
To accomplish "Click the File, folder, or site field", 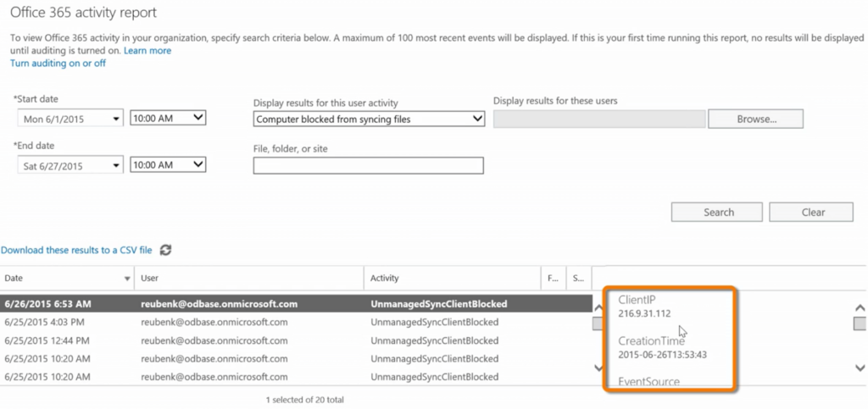I will pos(368,165).
